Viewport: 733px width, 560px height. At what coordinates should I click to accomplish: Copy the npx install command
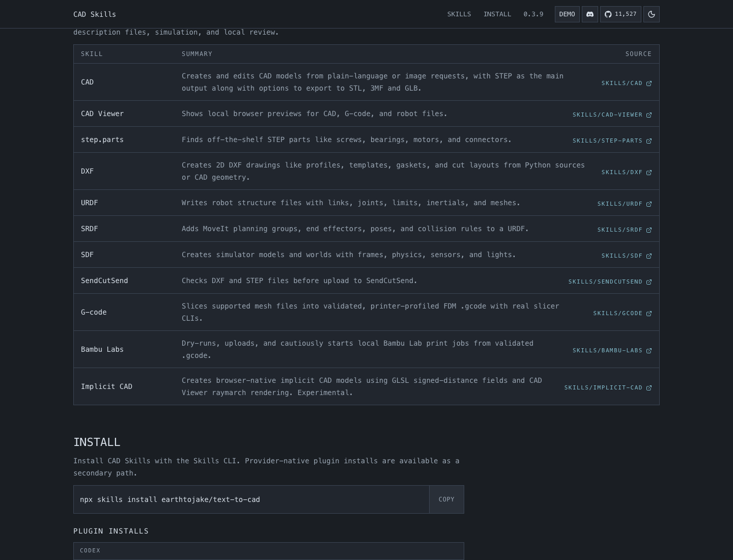click(x=446, y=499)
